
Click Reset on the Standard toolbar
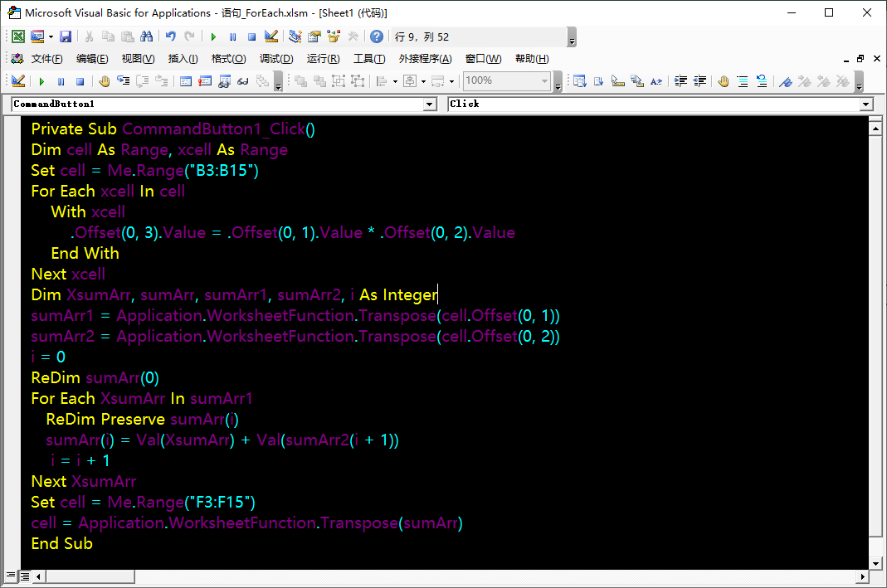point(251,36)
